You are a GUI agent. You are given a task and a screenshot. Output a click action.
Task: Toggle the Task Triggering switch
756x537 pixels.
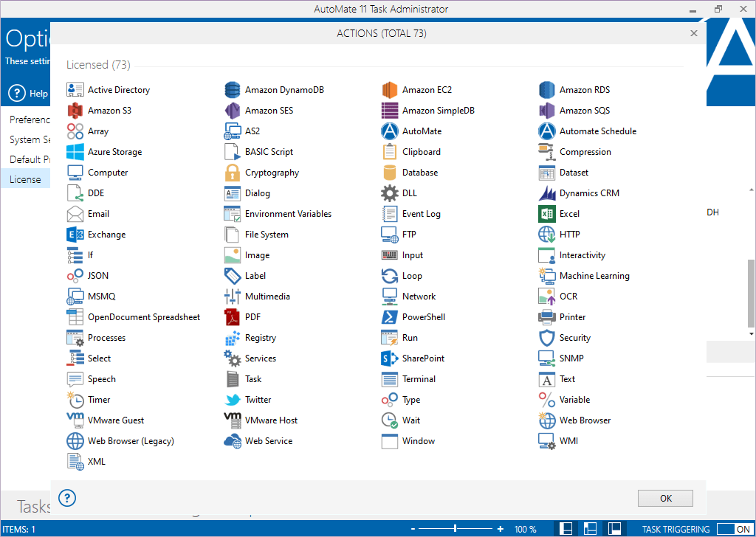pos(735,529)
